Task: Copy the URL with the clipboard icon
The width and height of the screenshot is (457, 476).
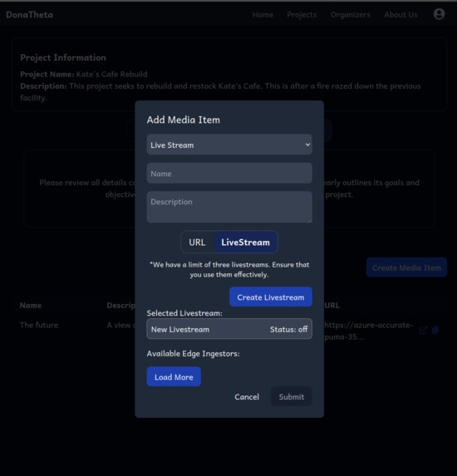Action: pyautogui.click(x=435, y=330)
